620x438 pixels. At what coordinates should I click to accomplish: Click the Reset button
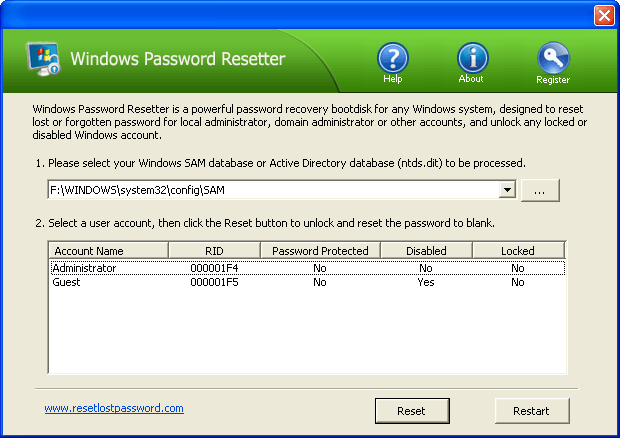click(412, 411)
